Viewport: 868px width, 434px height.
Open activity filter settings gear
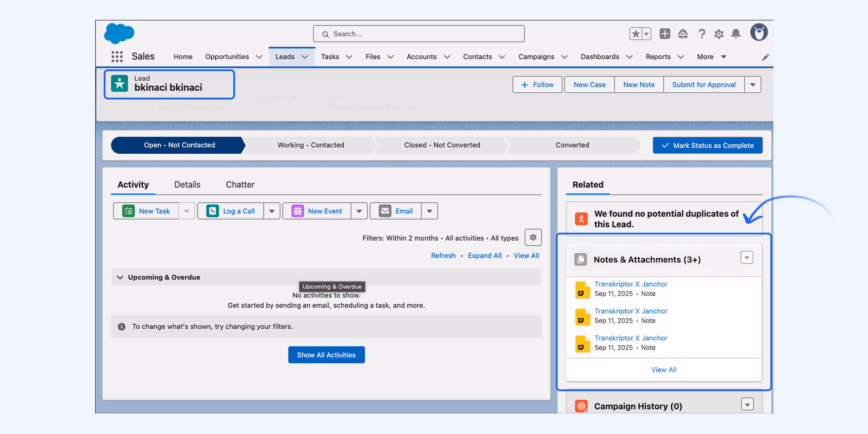point(533,237)
